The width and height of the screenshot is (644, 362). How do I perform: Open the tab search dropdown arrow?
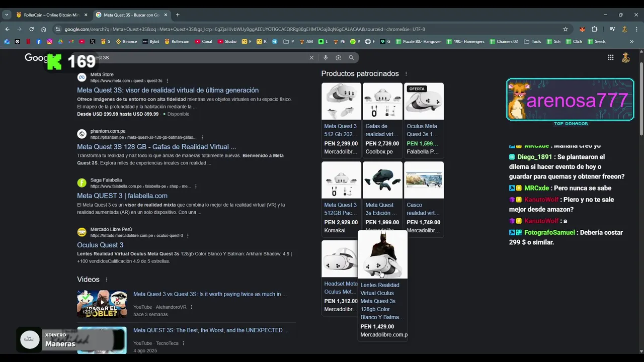pyautogui.click(x=7, y=15)
